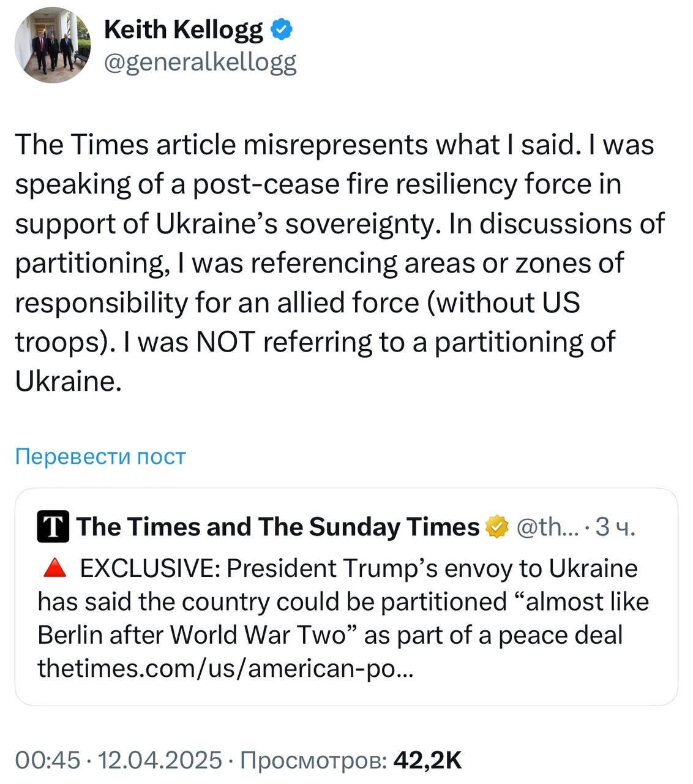Click The Times black "T" logo icon

pyautogui.click(x=53, y=527)
